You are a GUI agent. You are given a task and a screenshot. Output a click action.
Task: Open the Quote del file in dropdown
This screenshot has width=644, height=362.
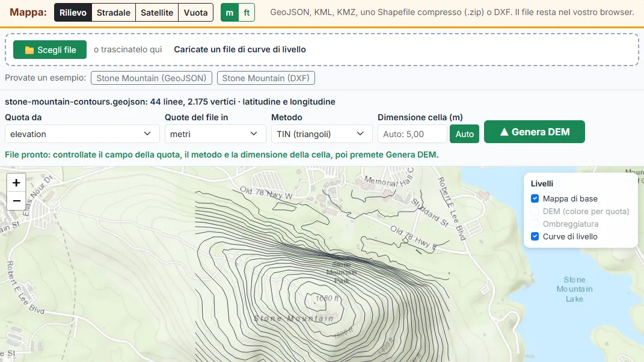point(215,134)
